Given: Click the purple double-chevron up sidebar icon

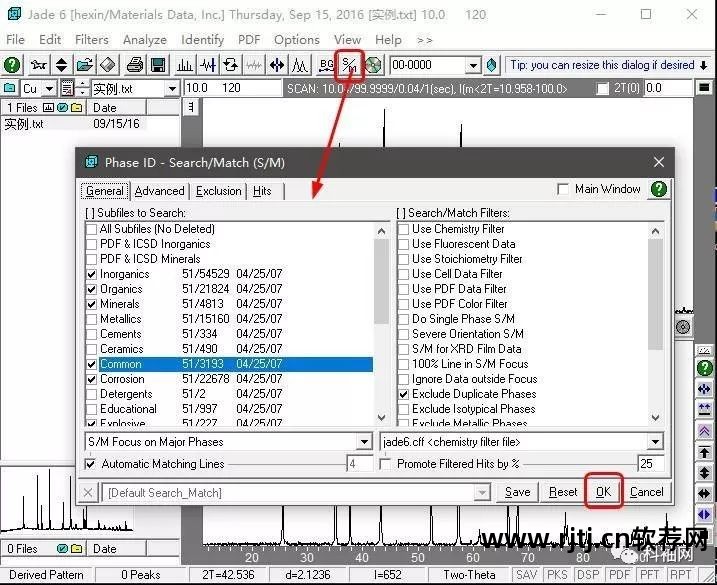Looking at the screenshot, I should pos(704,431).
